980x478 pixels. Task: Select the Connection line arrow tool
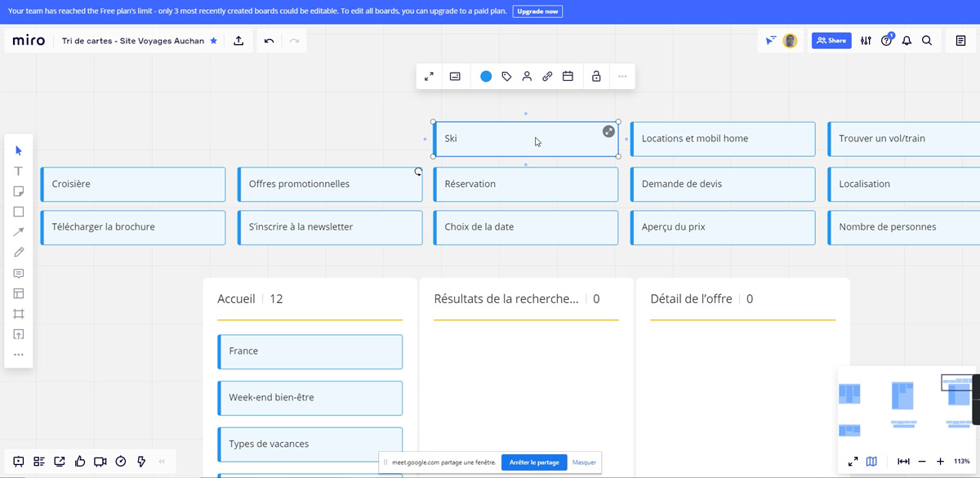[19, 232]
